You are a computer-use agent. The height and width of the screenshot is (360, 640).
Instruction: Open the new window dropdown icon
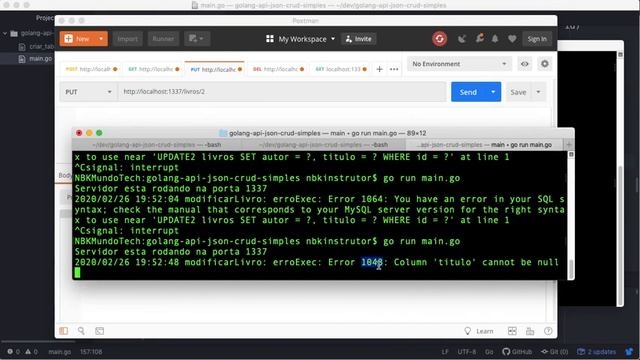196,39
